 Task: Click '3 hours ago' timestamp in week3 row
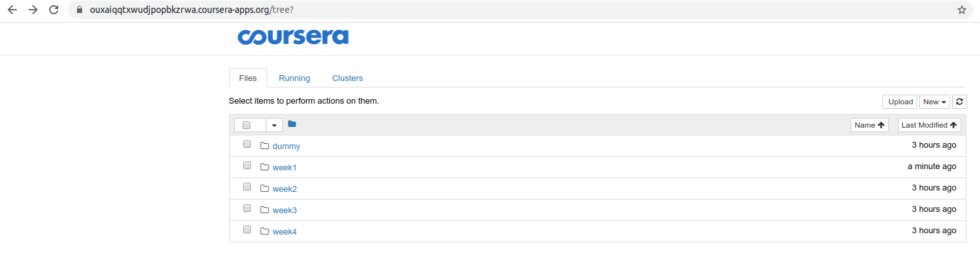pyautogui.click(x=934, y=209)
